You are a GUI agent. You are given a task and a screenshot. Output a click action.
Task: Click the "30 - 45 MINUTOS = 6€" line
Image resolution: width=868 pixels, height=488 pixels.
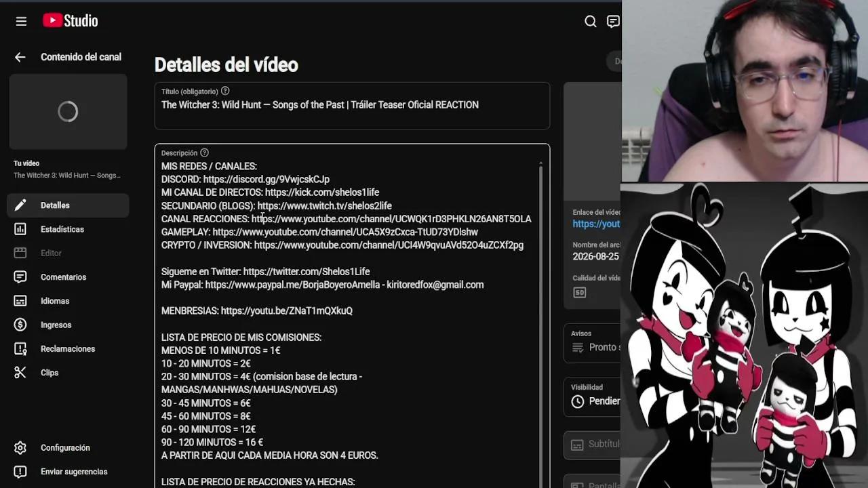click(206, 403)
